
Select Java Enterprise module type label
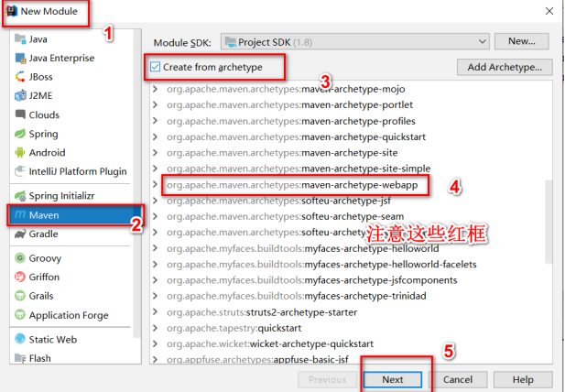(x=61, y=58)
